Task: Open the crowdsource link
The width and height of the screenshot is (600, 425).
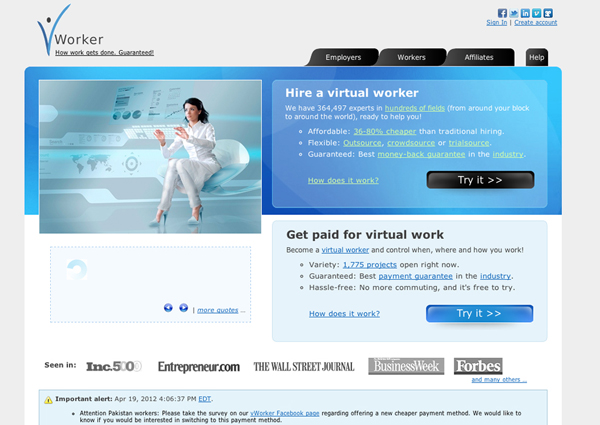Action: [411, 143]
